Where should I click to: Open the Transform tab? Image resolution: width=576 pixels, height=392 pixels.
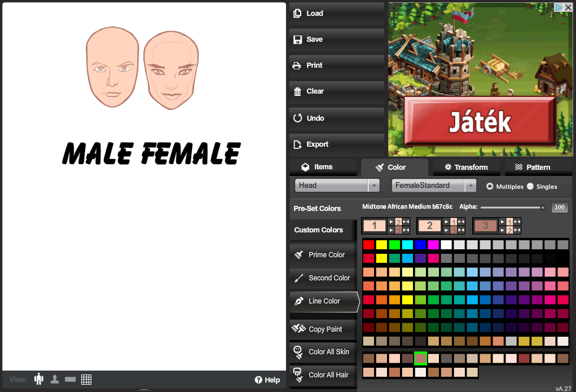pos(465,168)
